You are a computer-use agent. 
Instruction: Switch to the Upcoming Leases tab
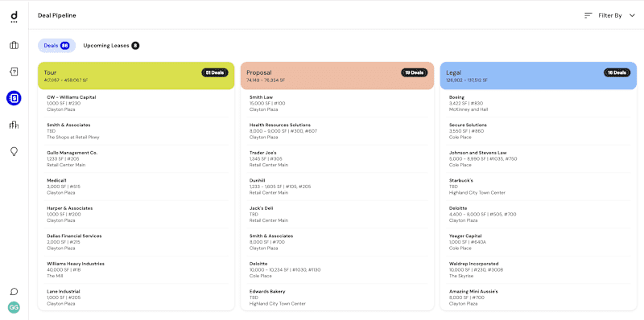tap(111, 46)
